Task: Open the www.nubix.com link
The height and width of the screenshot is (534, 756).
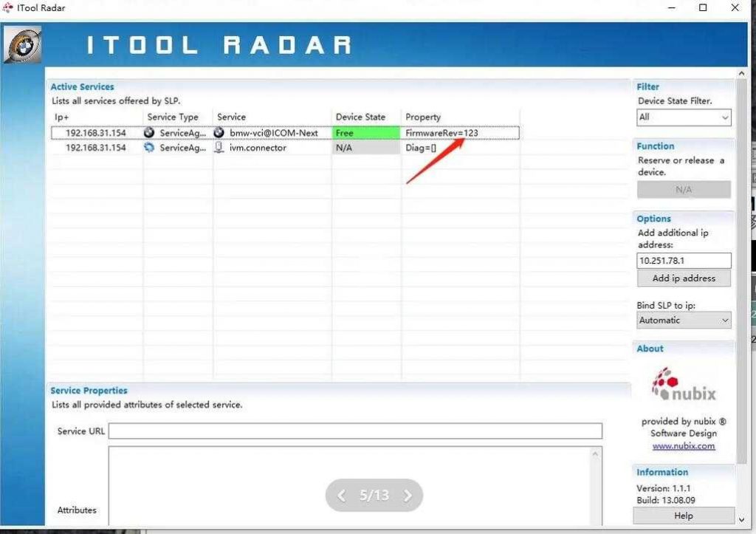Action: coord(684,446)
